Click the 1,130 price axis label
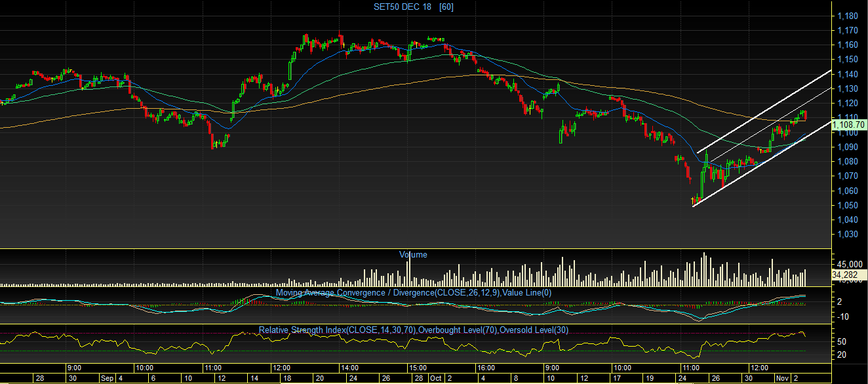The height and width of the screenshot is (384, 868). [848, 88]
